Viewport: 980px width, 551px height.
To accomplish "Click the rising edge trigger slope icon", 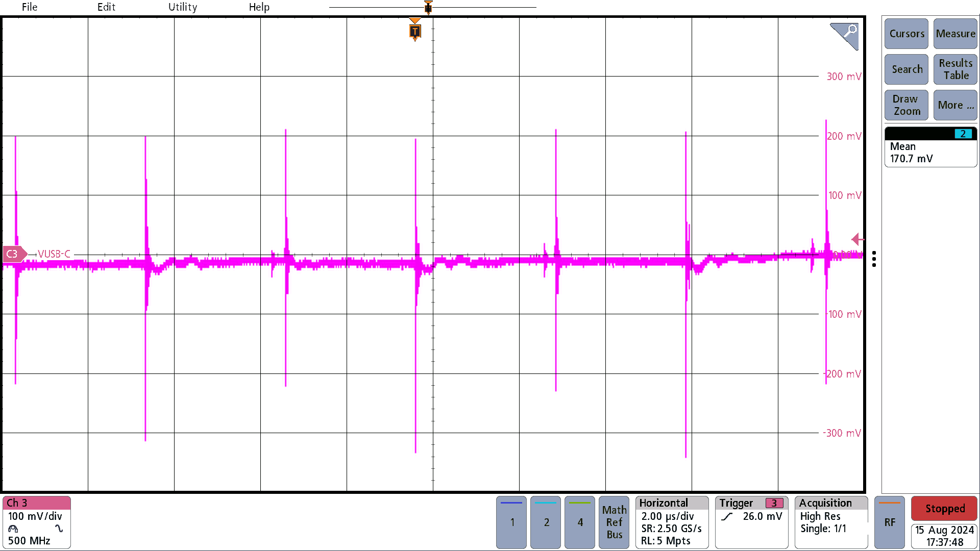I will click(727, 517).
